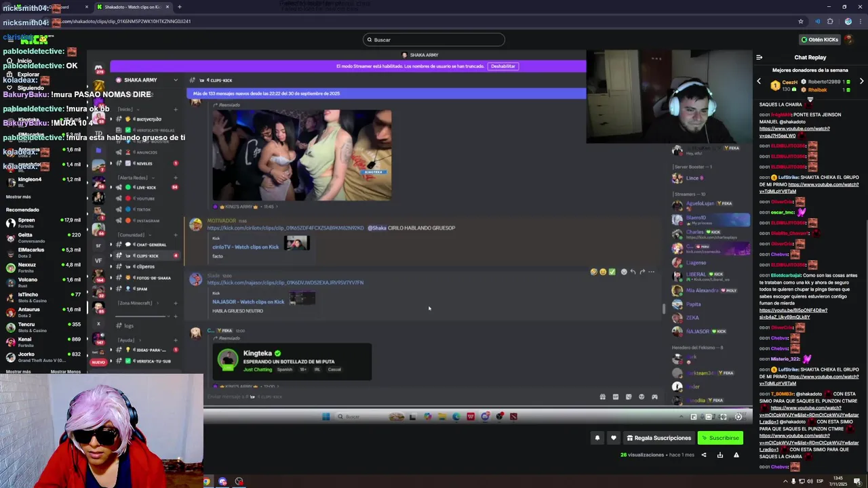This screenshot has height=488, width=868.
Task: Open NAJASOR Watch clips on Kick link
Action: (248, 302)
